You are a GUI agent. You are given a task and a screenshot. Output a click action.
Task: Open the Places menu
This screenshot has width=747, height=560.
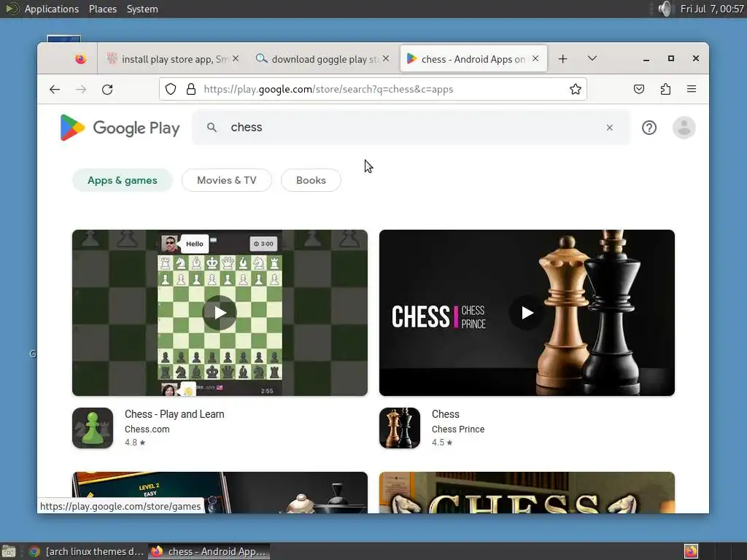[x=103, y=9]
